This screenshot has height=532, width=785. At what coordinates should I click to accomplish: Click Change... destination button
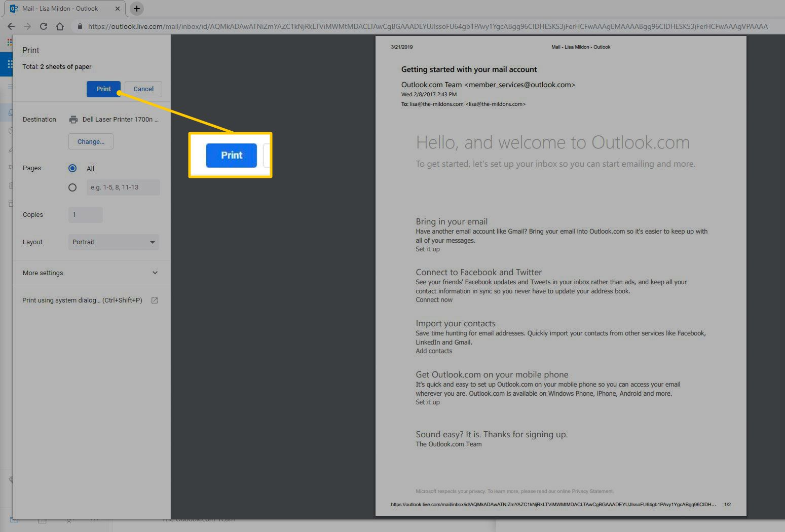[x=91, y=141]
